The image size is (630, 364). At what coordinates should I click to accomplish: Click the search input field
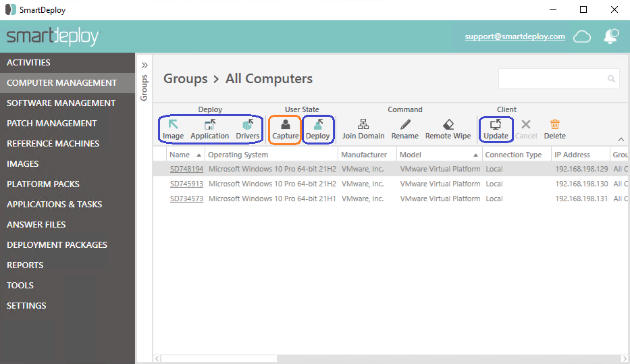click(552, 78)
